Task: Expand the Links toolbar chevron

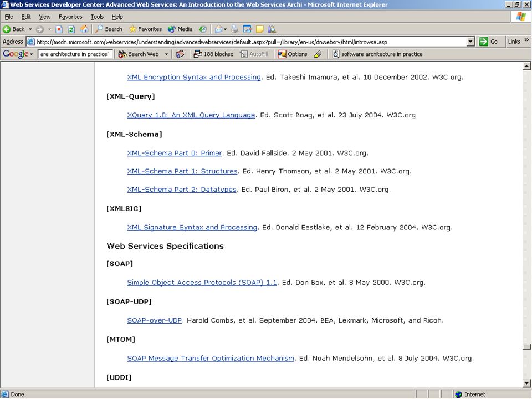Action: (x=526, y=40)
